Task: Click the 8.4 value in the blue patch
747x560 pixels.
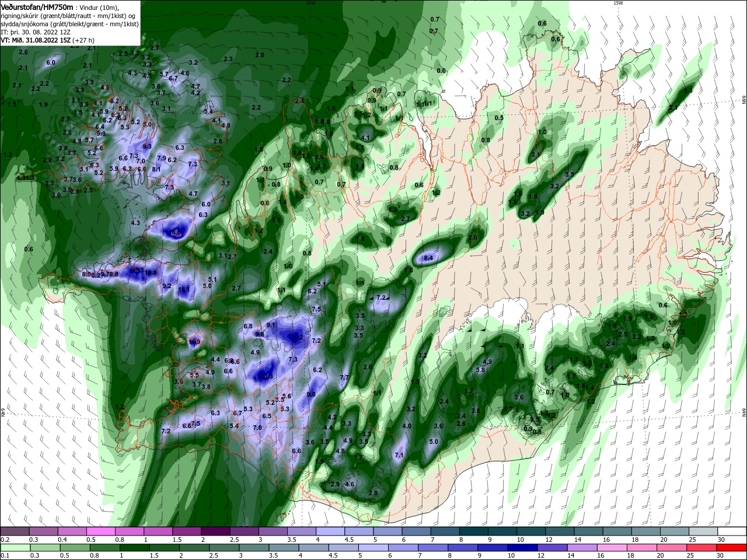Action: pyautogui.click(x=428, y=258)
